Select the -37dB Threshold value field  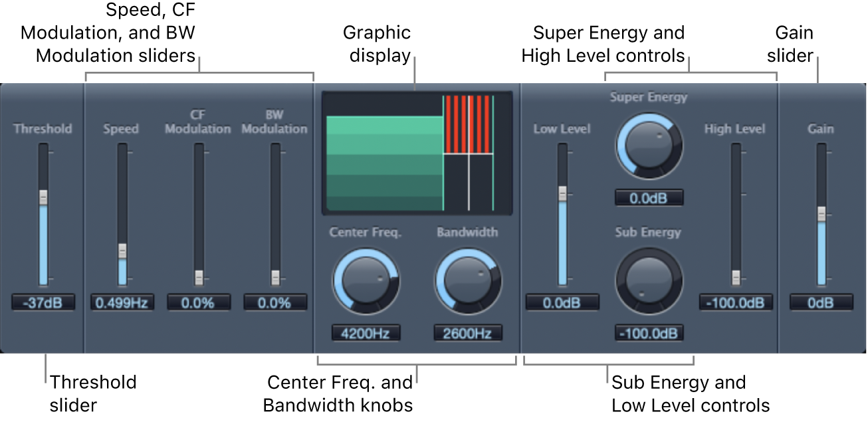coord(43,302)
